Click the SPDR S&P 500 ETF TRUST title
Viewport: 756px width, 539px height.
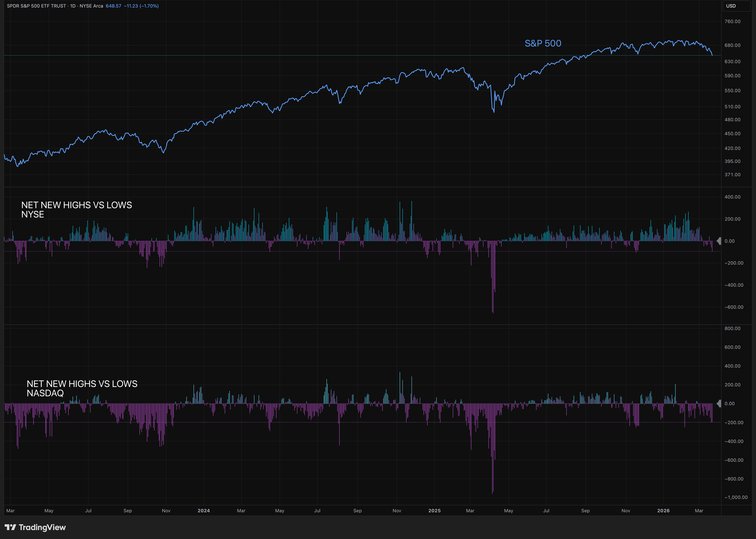(37, 6)
